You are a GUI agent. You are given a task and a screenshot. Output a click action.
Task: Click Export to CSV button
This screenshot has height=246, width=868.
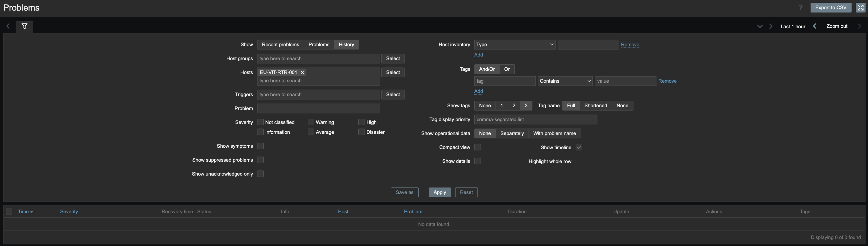(x=831, y=7)
